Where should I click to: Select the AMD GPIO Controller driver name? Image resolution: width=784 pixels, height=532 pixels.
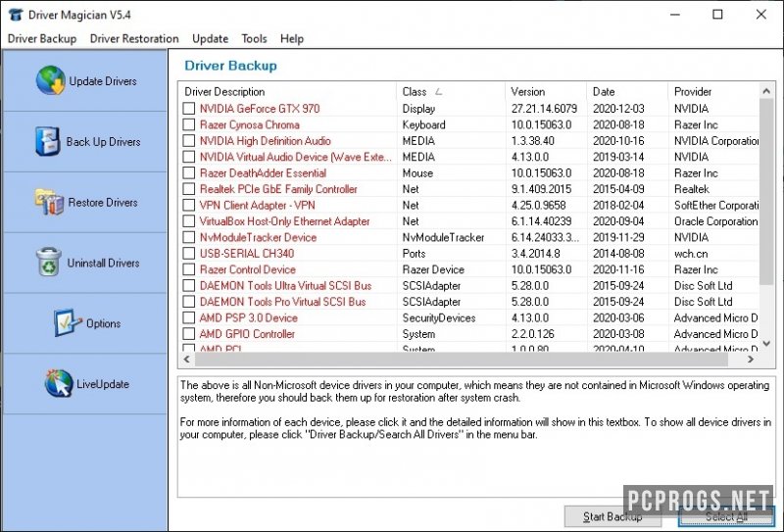[247, 333]
